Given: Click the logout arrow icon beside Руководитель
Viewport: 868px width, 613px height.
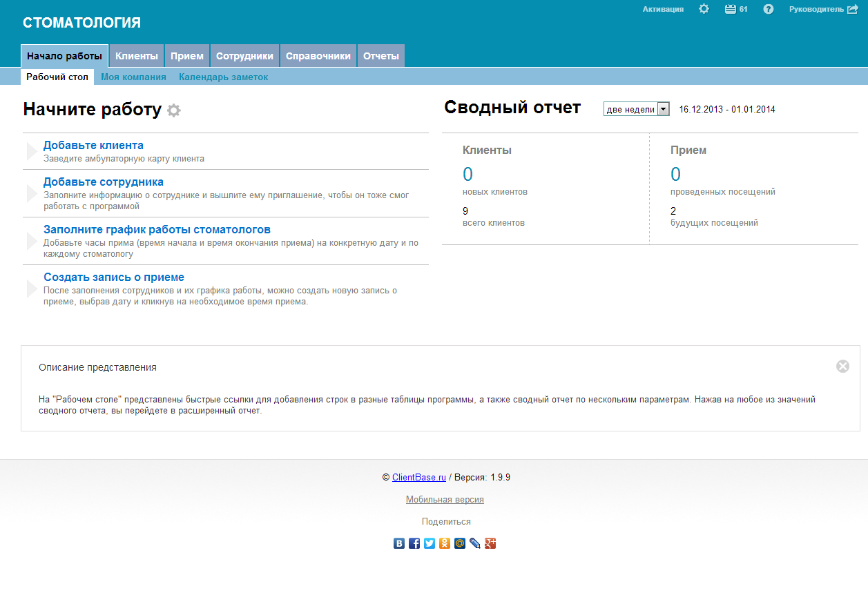Looking at the screenshot, I should pyautogui.click(x=853, y=9).
